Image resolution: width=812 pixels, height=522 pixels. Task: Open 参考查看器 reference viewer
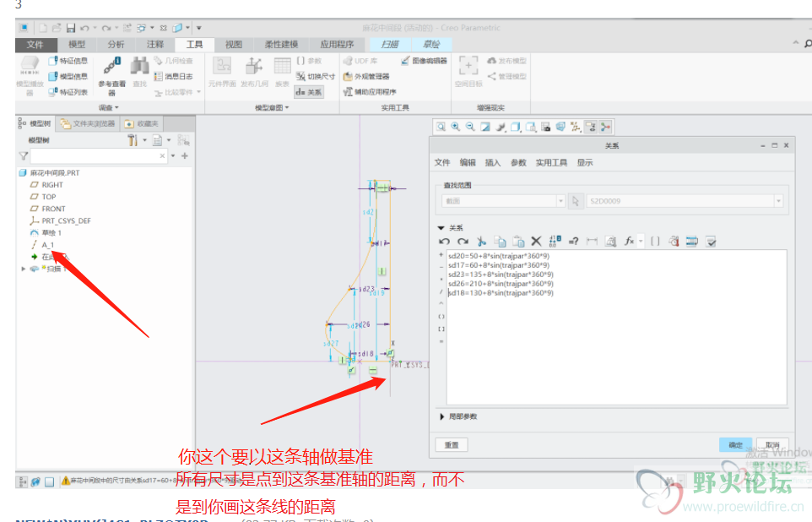click(111, 76)
